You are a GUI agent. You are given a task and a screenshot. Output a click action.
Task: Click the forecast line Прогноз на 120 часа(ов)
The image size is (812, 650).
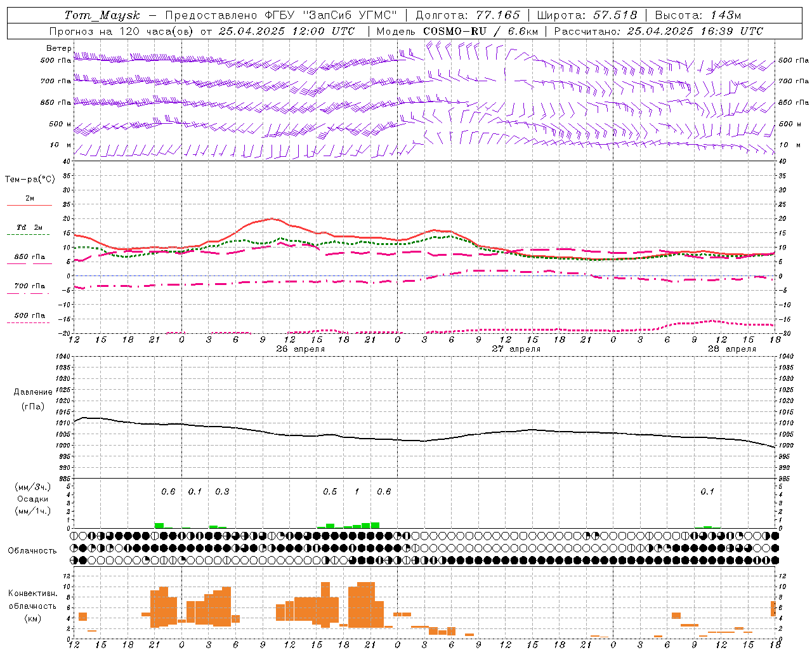122,31
